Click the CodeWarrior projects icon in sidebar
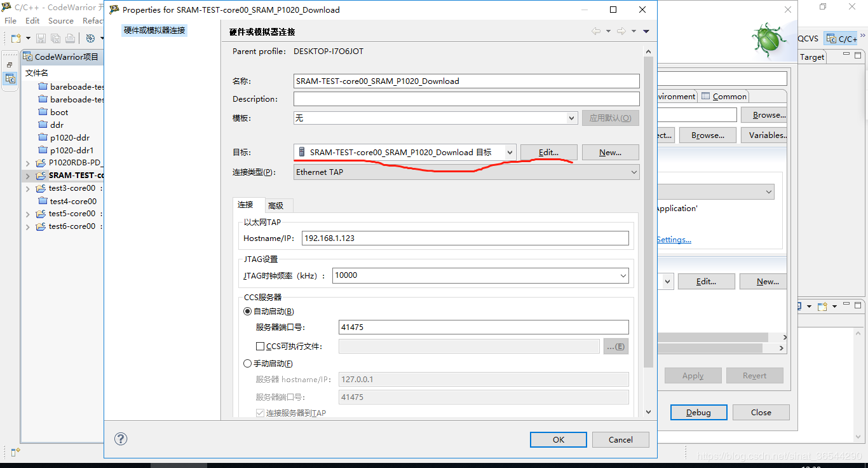Screen dimensions: 868x468 coord(10,79)
